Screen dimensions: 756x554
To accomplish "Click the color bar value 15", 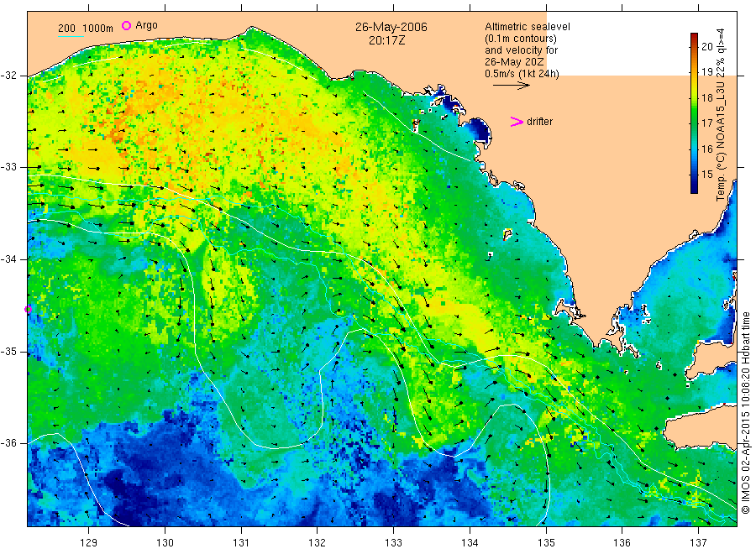I will click(706, 175).
